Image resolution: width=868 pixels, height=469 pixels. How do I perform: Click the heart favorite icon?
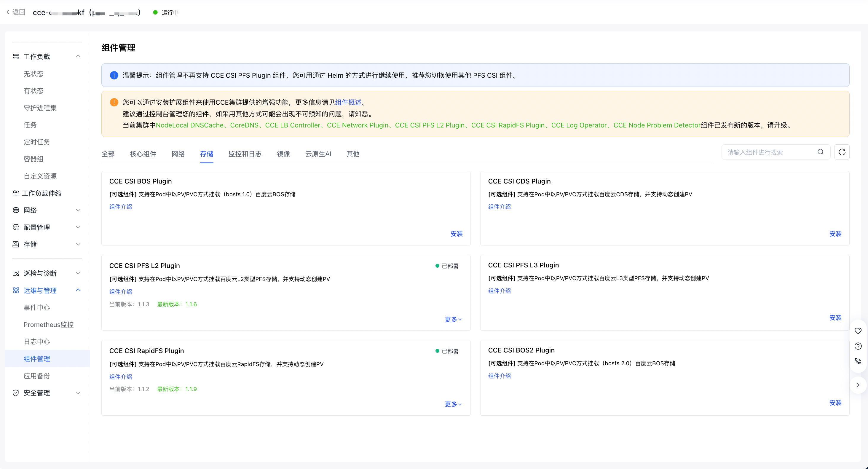point(858,331)
